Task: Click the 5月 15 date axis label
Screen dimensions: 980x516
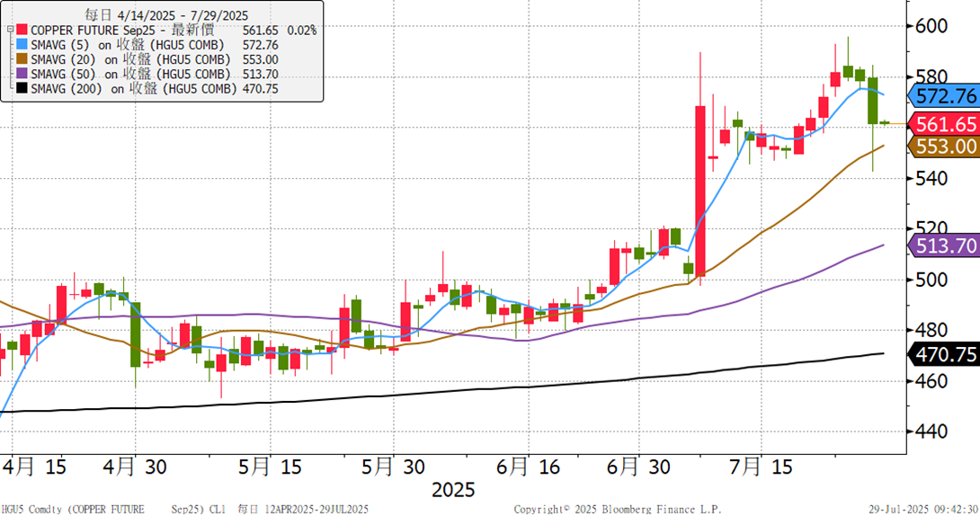Action: [x=270, y=467]
